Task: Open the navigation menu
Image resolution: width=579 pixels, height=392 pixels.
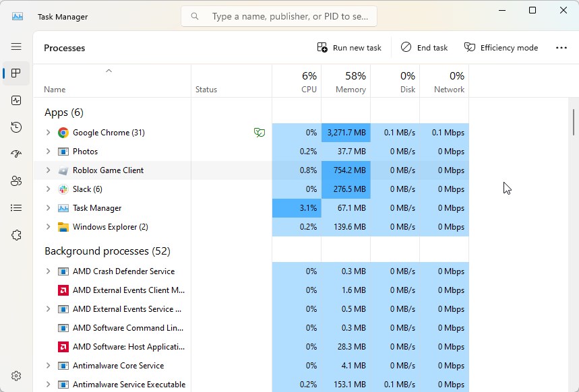Action: point(16,46)
